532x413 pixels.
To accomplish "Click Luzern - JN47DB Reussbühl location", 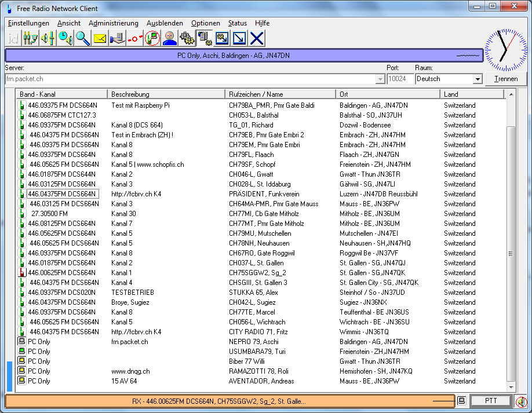I will (x=378, y=194).
